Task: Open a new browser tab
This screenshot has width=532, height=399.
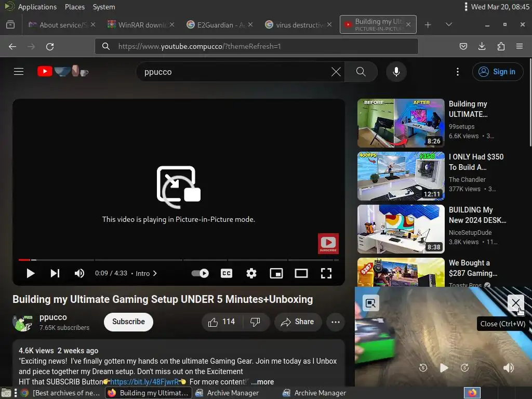Action: [x=428, y=25]
